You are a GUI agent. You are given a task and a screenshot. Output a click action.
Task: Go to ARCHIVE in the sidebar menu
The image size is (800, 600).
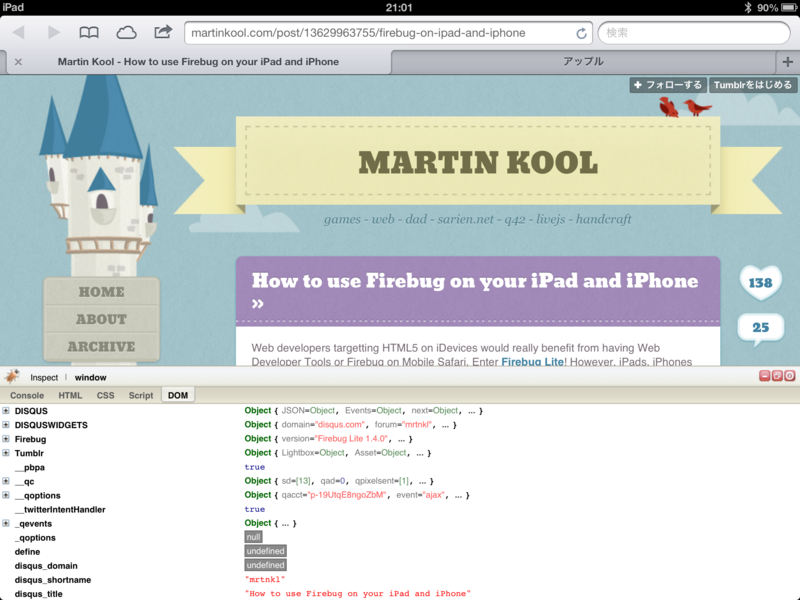[102, 347]
